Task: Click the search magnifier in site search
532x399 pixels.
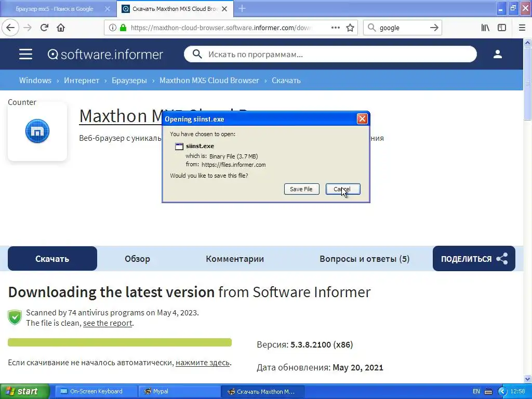Action: [x=197, y=54]
